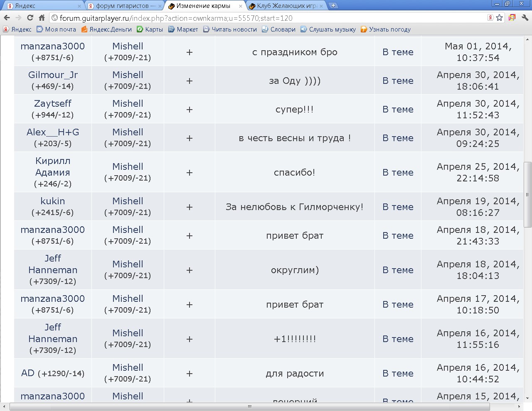
Task: Open Jeff Hanneman link in 'округлим)' row
Action: coord(53,264)
